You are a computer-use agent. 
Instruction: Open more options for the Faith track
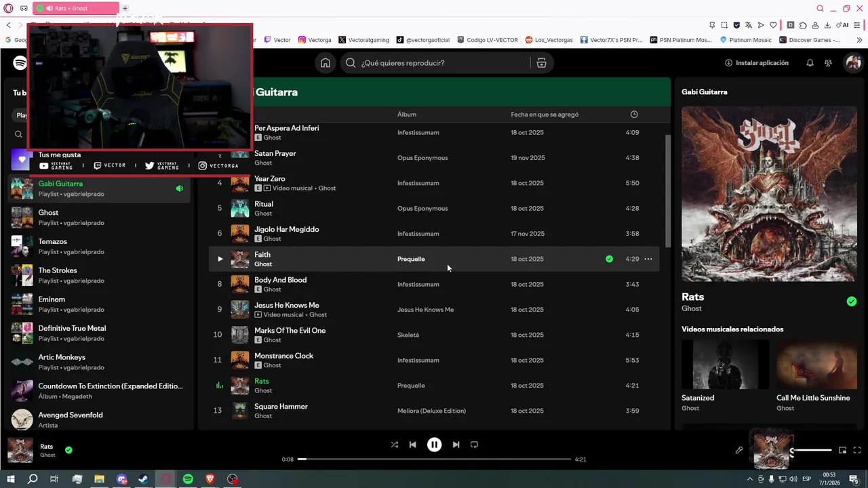click(x=648, y=259)
